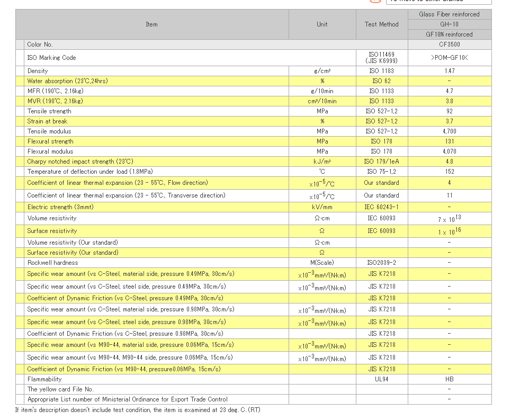Click the MFR value "4.7"
The height and width of the screenshot is (420, 511).
click(450, 91)
